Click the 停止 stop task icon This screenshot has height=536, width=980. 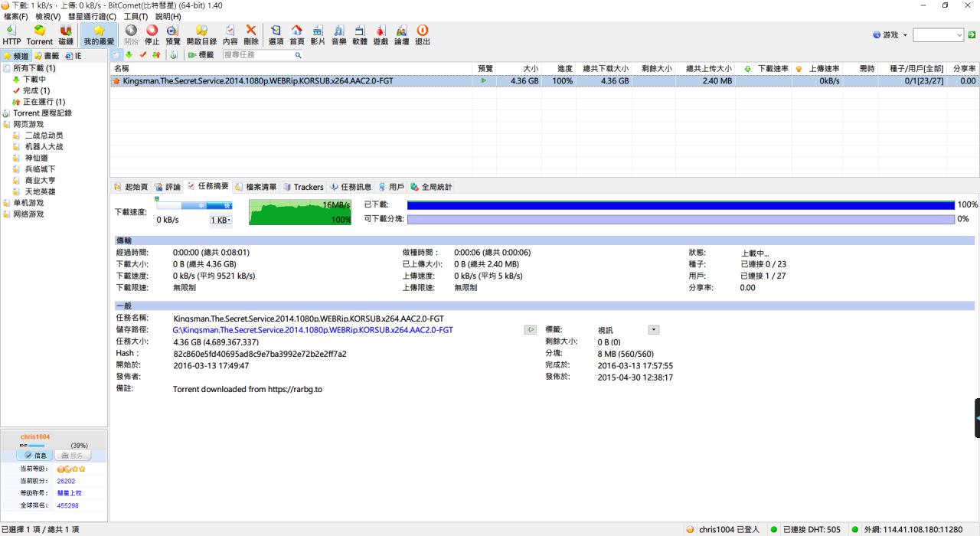tap(152, 35)
